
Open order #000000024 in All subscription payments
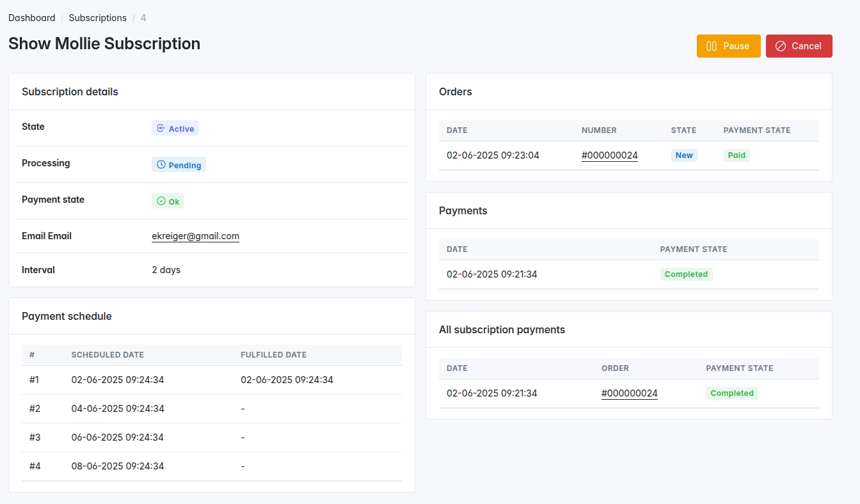[x=629, y=393]
